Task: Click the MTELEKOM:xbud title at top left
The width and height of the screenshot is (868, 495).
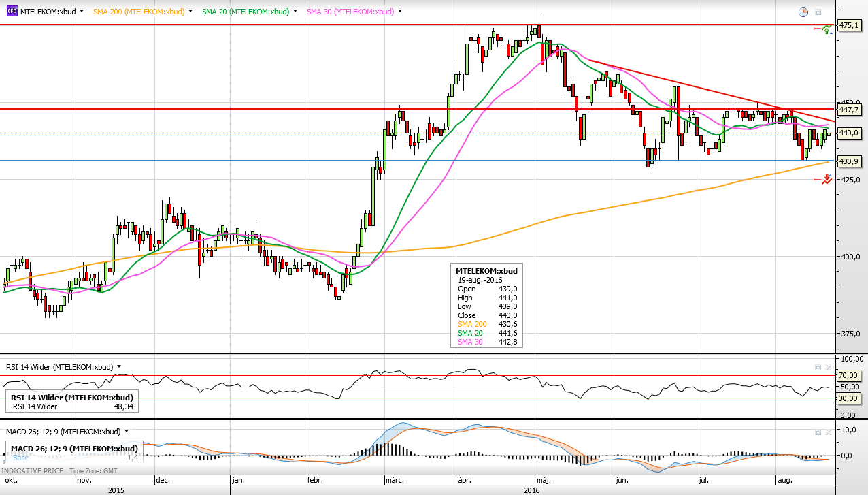Action: point(48,12)
